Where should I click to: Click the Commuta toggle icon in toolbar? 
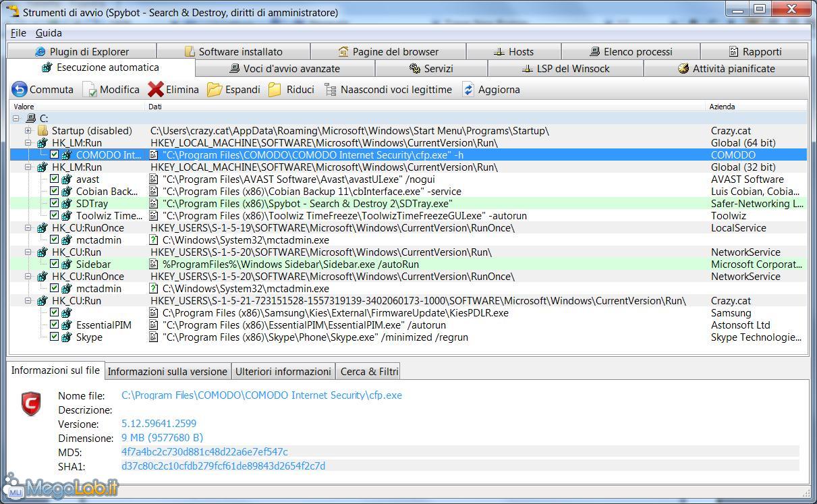(x=20, y=89)
